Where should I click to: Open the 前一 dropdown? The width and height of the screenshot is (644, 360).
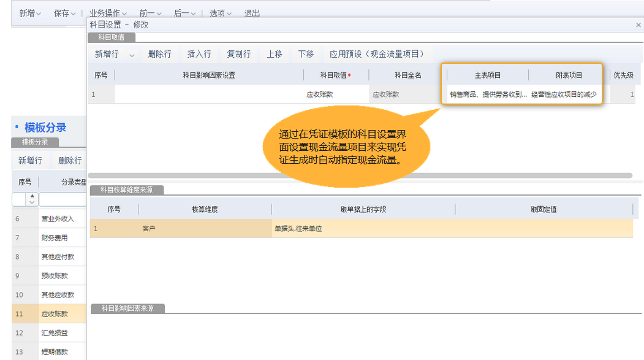150,13
